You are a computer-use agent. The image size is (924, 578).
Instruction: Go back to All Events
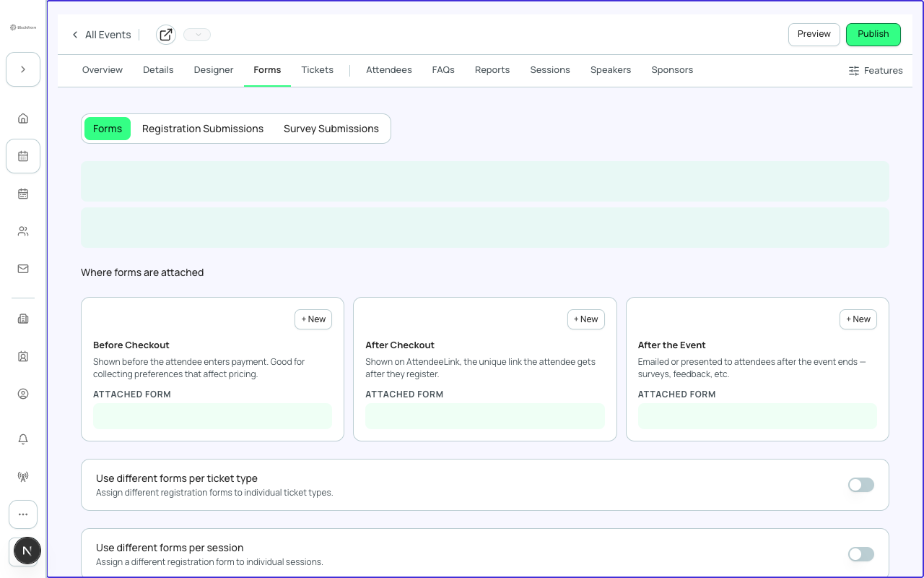click(x=101, y=35)
